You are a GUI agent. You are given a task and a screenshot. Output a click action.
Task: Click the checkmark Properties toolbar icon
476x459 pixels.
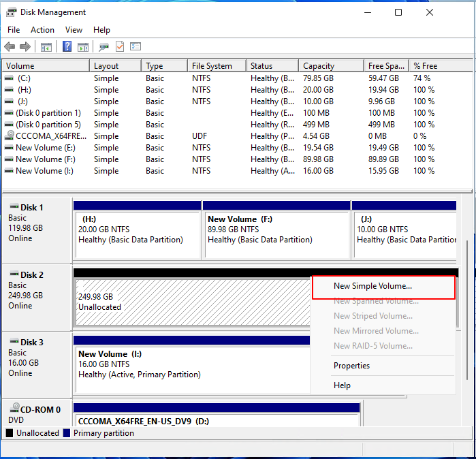pos(120,47)
